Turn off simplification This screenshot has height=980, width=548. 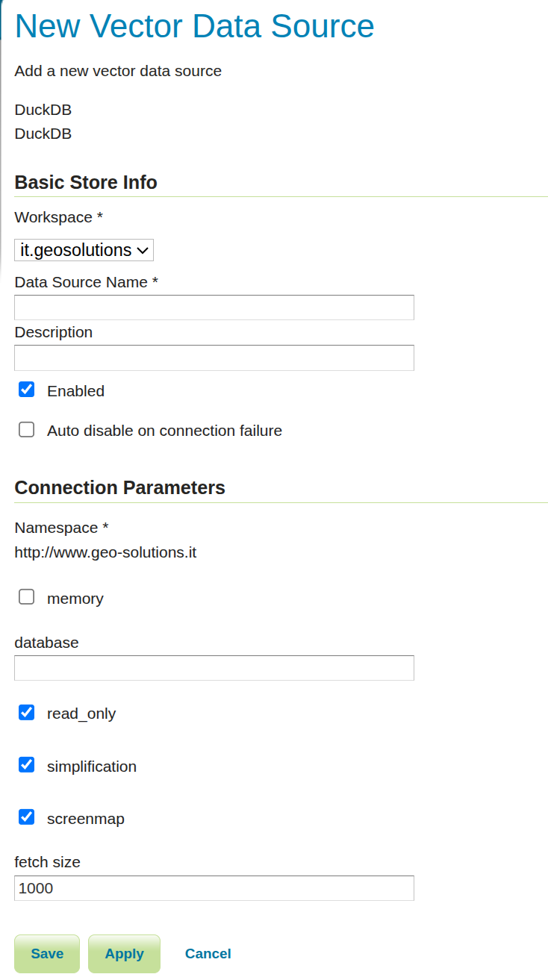(x=26, y=764)
